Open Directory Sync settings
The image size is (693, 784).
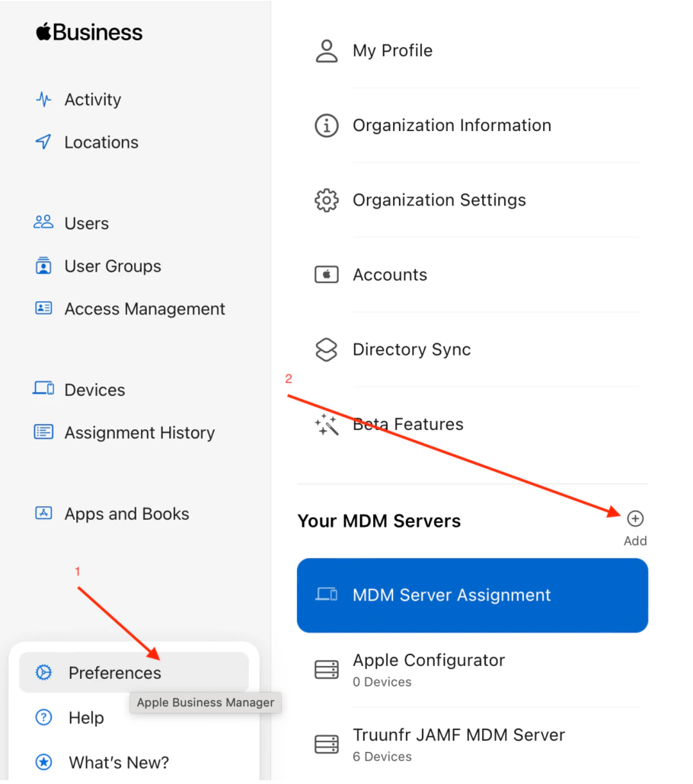coord(412,349)
